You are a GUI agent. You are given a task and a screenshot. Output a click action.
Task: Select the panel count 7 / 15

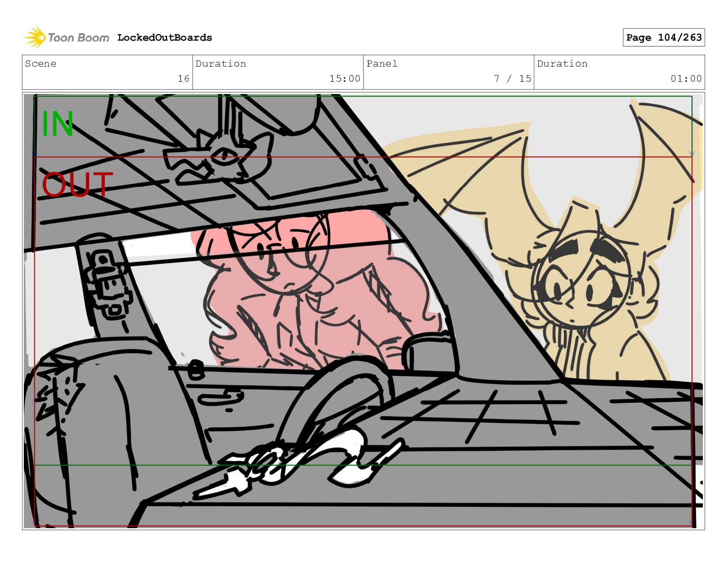[512, 79]
